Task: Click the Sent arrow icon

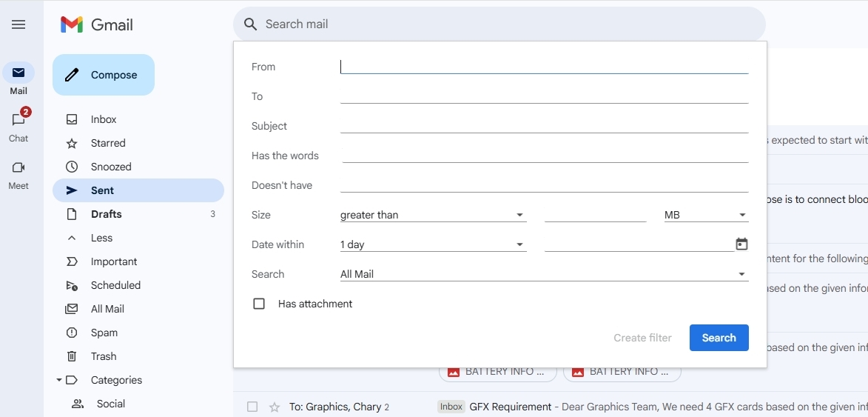Action: tap(72, 190)
